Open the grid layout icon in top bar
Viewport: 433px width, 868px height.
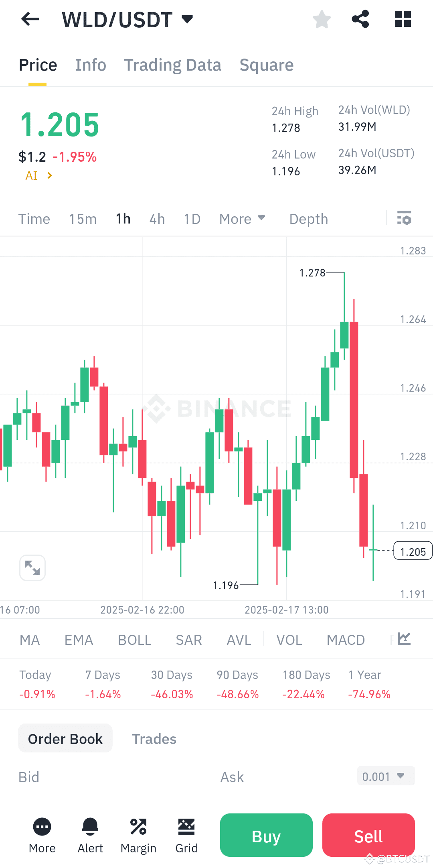click(402, 19)
